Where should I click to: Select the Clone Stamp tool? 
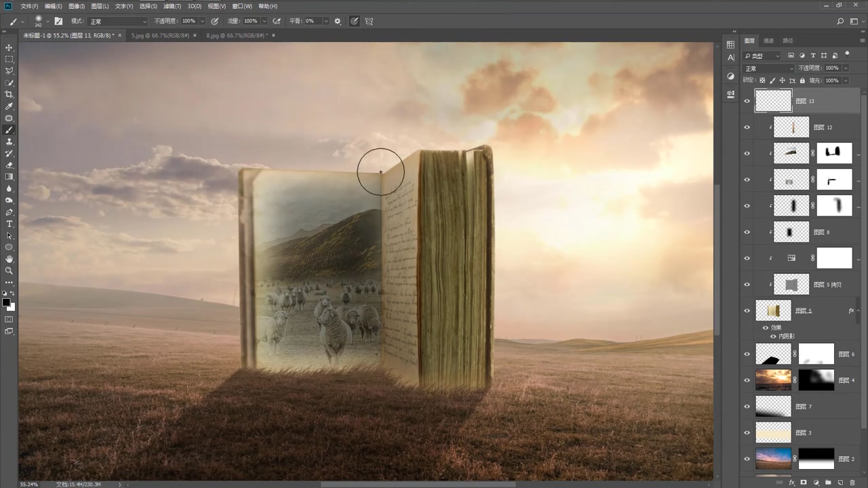[9, 142]
